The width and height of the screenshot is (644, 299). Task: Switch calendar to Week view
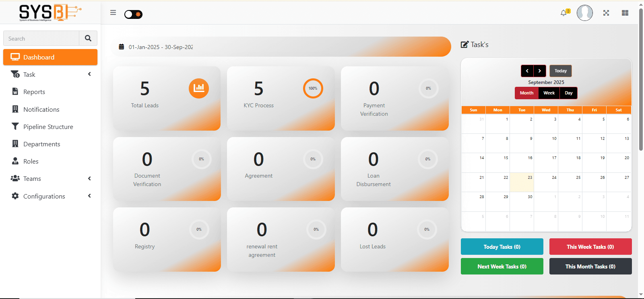click(549, 93)
